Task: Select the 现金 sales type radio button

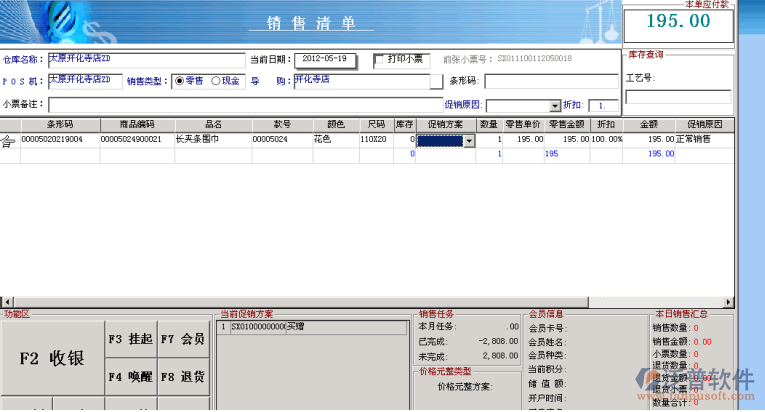Action: point(215,81)
